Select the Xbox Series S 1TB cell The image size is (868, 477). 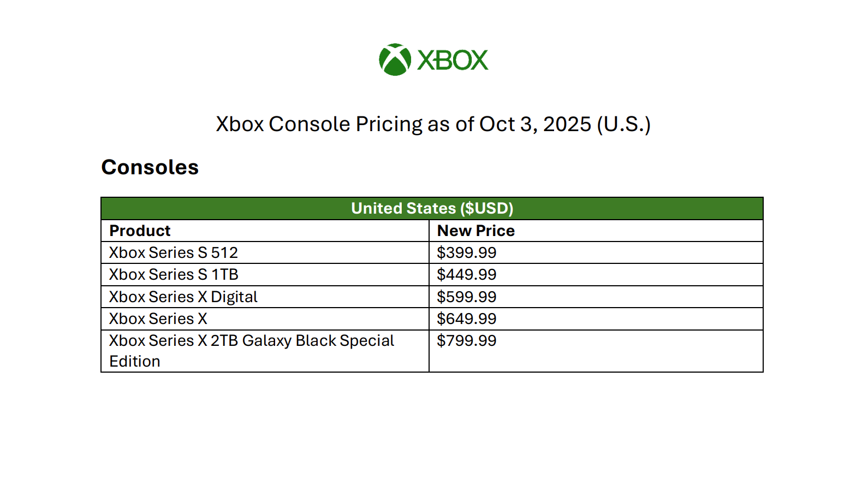click(174, 274)
